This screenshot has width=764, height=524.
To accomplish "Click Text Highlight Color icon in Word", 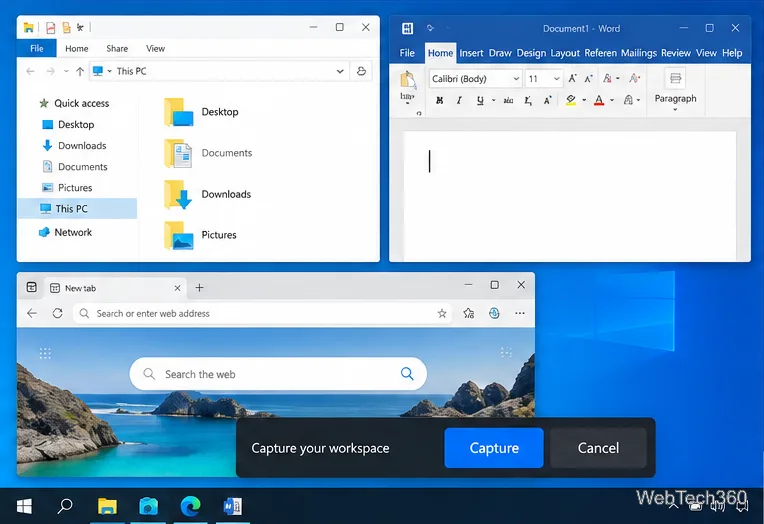I will pyautogui.click(x=571, y=100).
